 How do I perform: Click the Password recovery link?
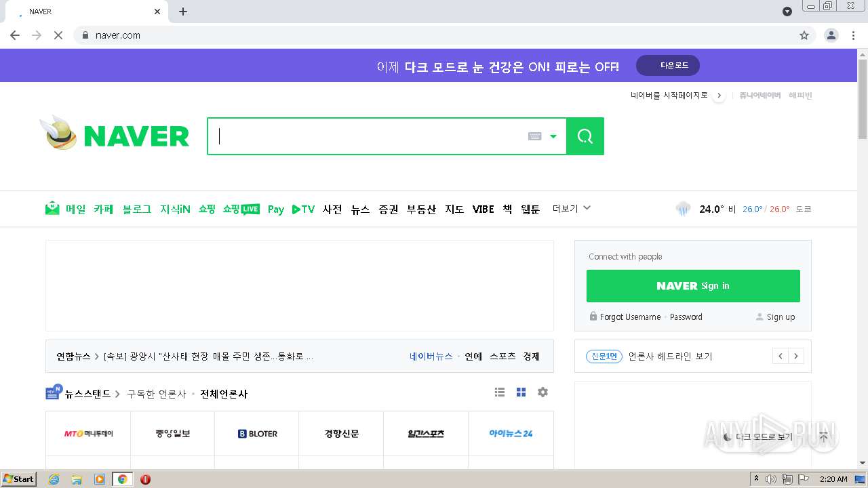pyautogui.click(x=686, y=317)
